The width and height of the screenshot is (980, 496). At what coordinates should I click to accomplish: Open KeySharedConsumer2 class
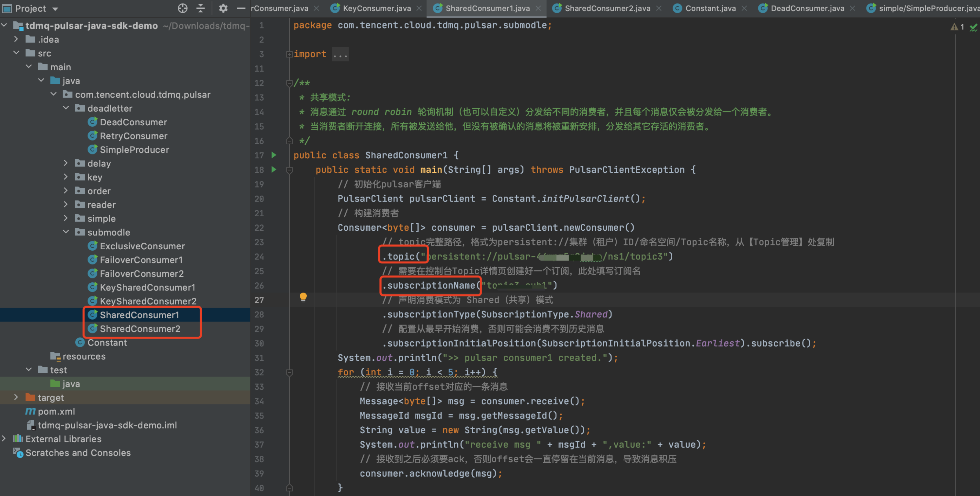coord(148,301)
